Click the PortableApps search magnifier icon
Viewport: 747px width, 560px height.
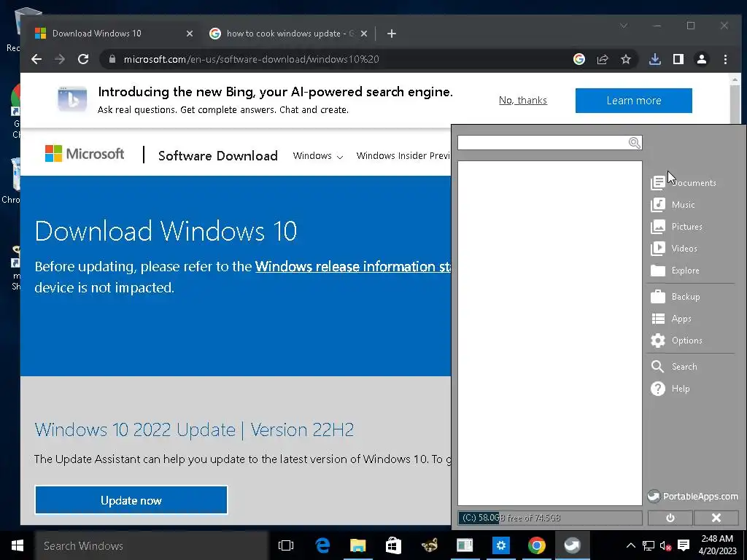coord(634,142)
